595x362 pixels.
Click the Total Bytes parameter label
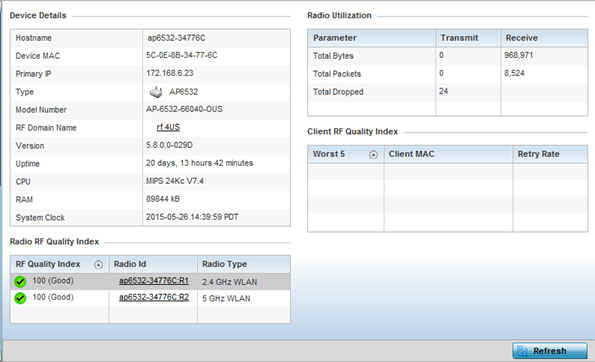333,56
